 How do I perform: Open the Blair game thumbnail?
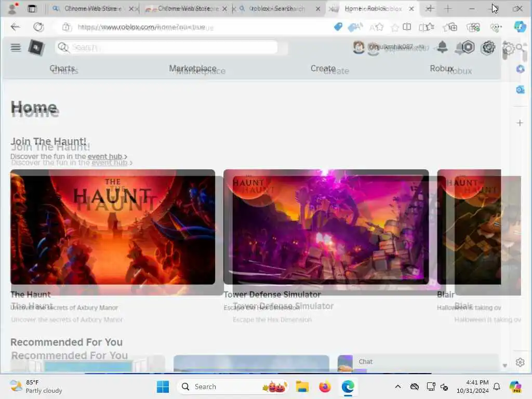(x=469, y=227)
